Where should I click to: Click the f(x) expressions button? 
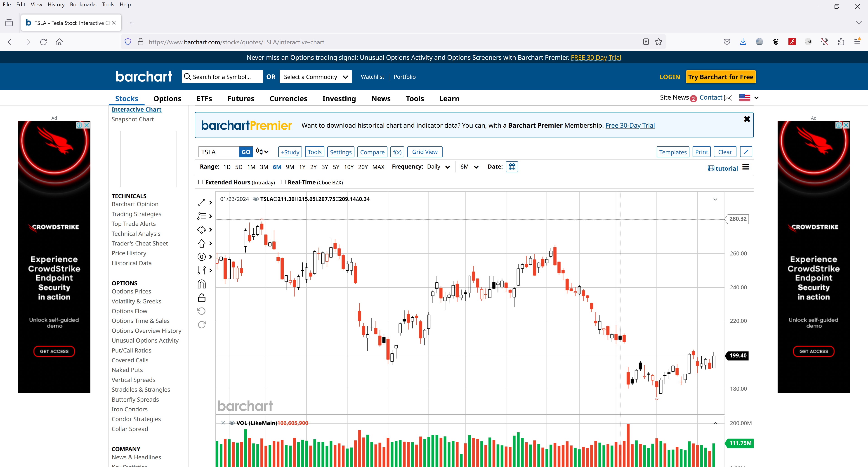click(x=397, y=152)
